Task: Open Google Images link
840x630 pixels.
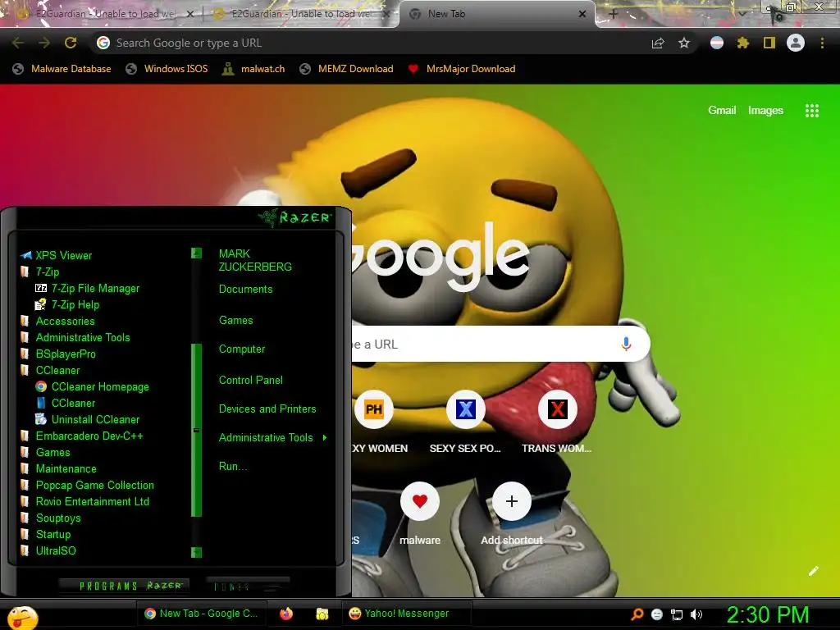Action: tap(765, 111)
